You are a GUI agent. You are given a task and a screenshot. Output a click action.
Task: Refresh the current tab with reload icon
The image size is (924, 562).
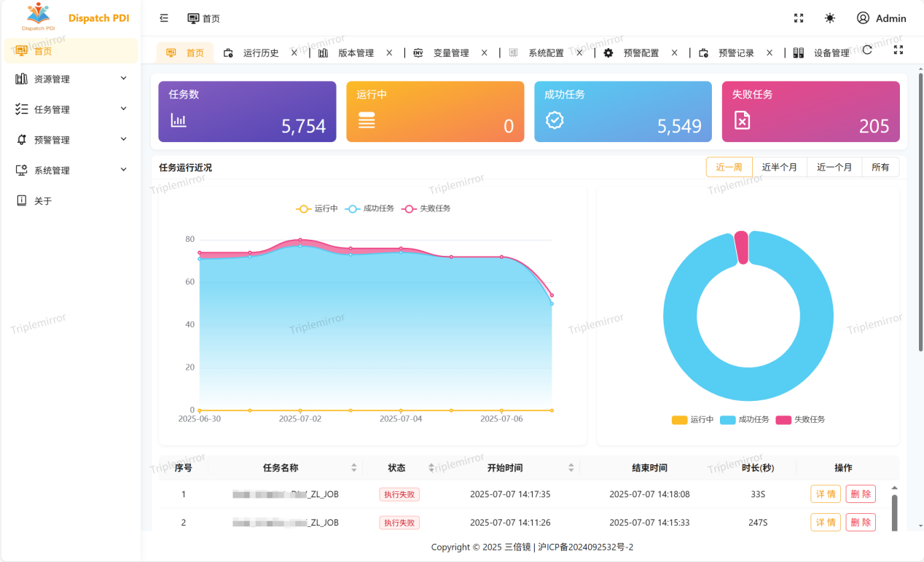[x=867, y=50]
